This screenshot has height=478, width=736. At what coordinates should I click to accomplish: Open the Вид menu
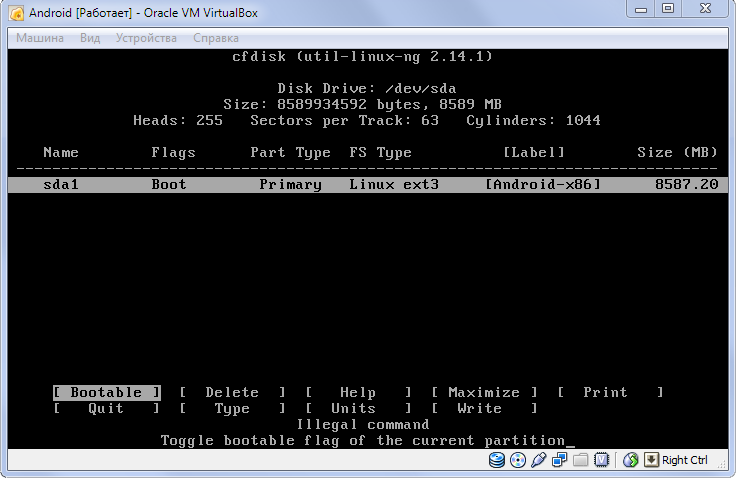[90, 38]
